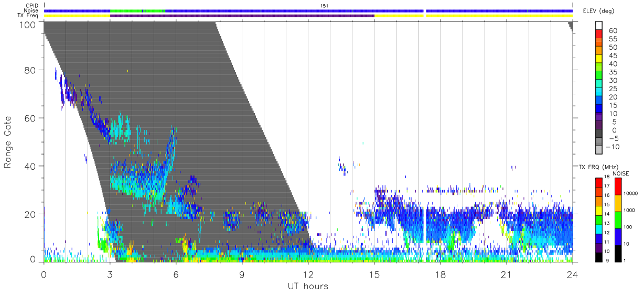This screenshot has height=297, width=644.
Task: Click the purple portion of the top TX Freq bar
Action: [242, 15]
